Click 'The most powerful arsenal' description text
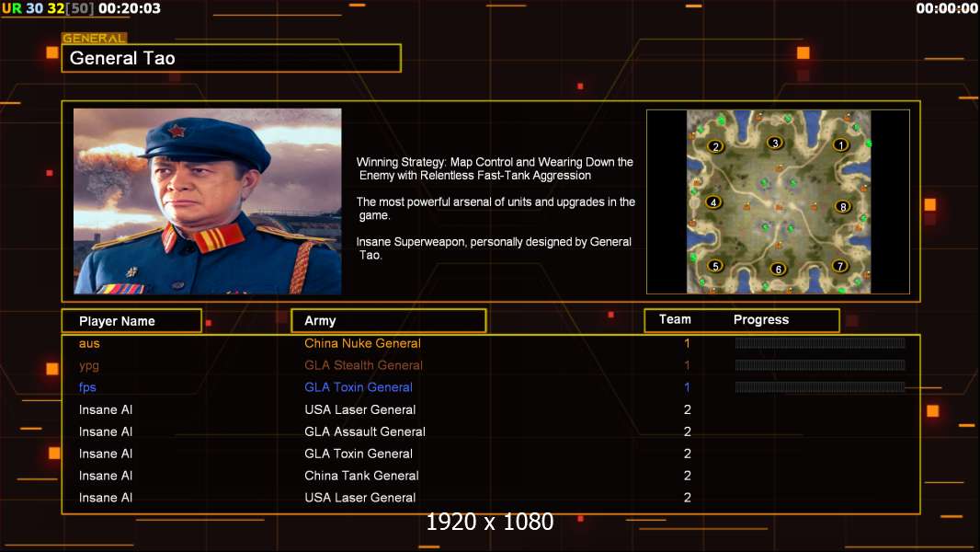The height and width of the screenshot is (552, 980). click(x=496, y=208)
